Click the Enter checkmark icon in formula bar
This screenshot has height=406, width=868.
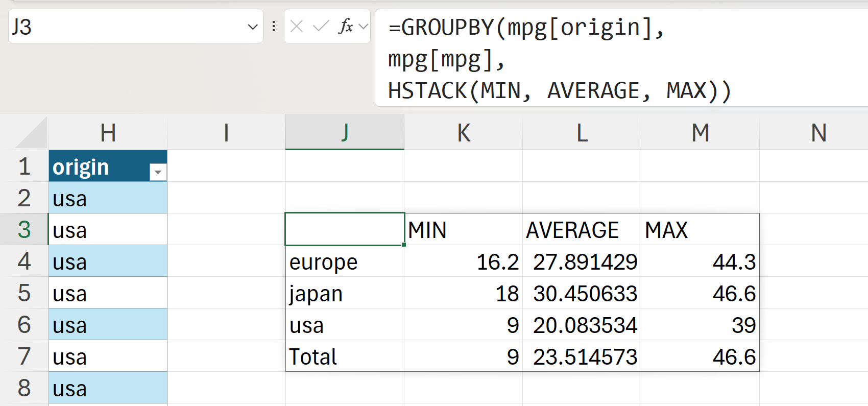(x=321, y=26)
